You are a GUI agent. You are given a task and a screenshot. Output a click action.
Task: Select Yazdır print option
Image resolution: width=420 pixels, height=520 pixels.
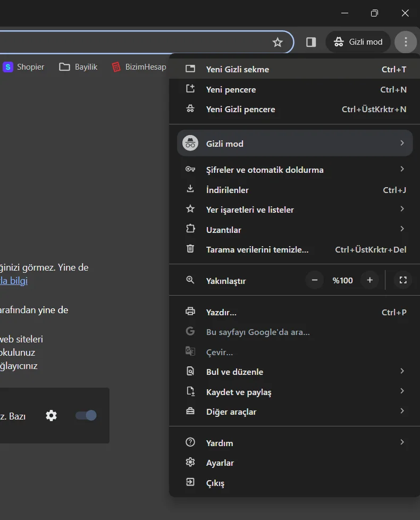(295, 313)
